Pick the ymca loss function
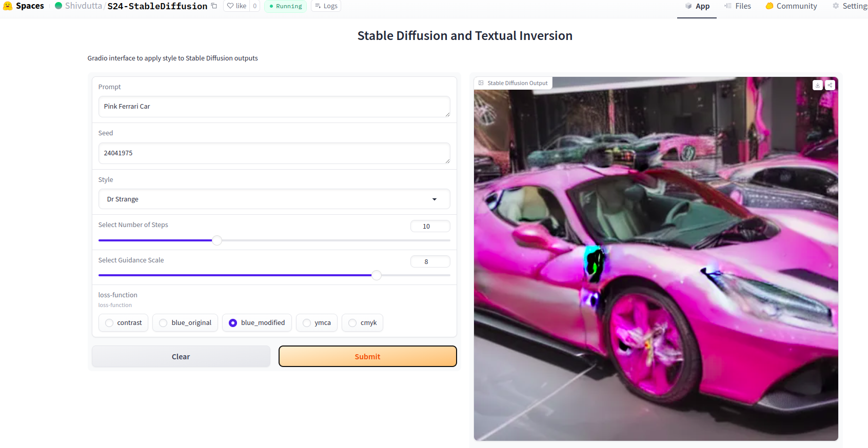868x448 pixels. [x=307, y=323]
